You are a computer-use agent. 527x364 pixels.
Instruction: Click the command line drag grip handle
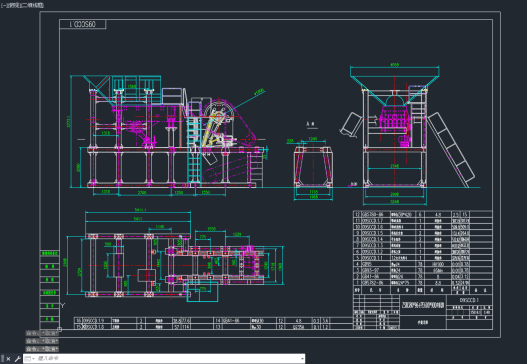tap(3, 359)
